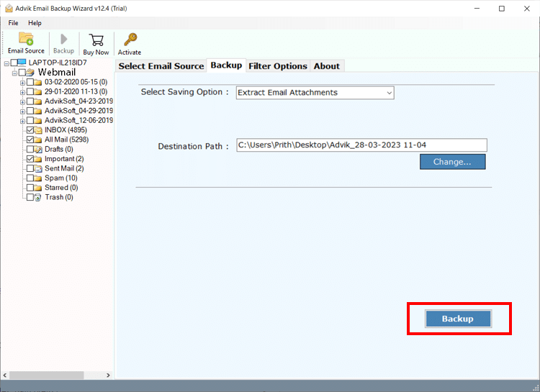Uncheck the All Mail (5298) checkbox
The image size is (540, 392).
pos(30,140)
